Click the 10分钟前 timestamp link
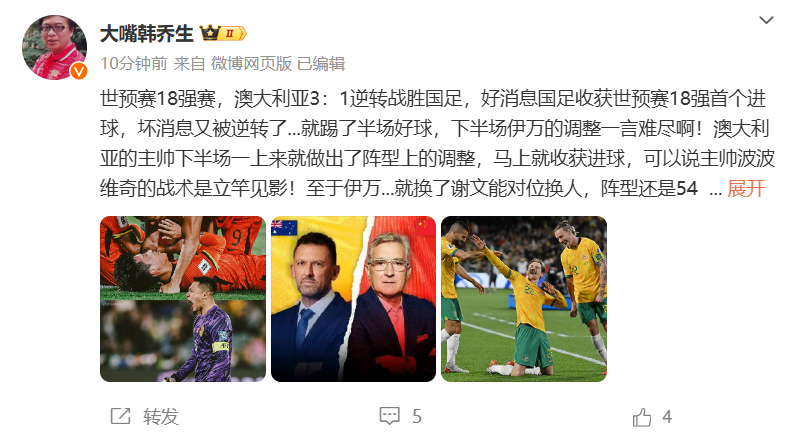The image size is (787, 440). (x=134, y=64)
